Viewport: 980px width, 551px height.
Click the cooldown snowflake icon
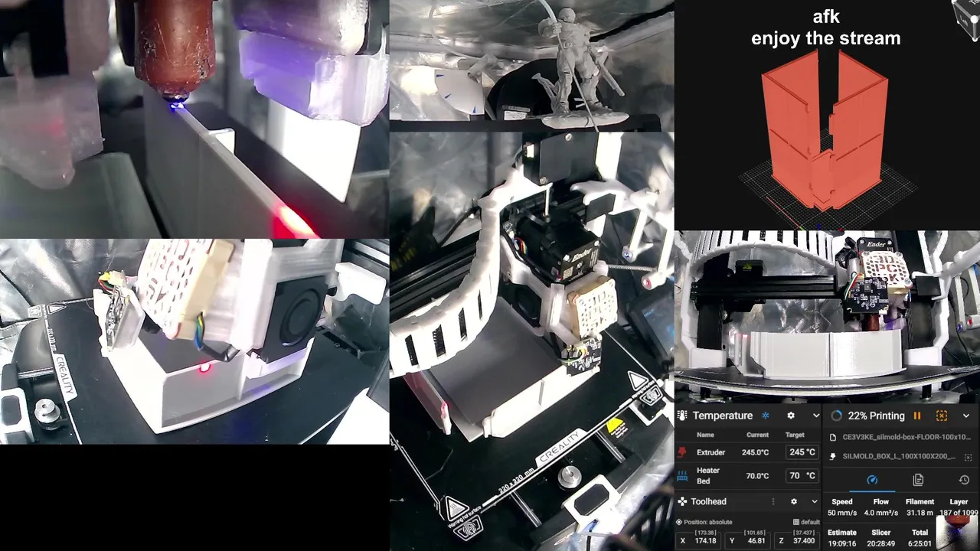pyautogui.click(x=765, y=416)
